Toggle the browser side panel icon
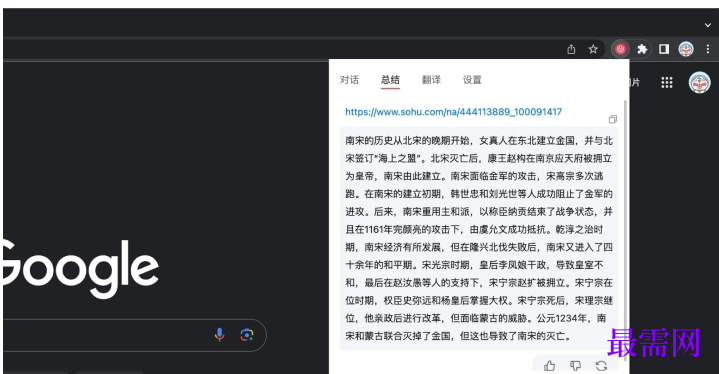This screenshot has width=719, height=374. tap(664, 49)
